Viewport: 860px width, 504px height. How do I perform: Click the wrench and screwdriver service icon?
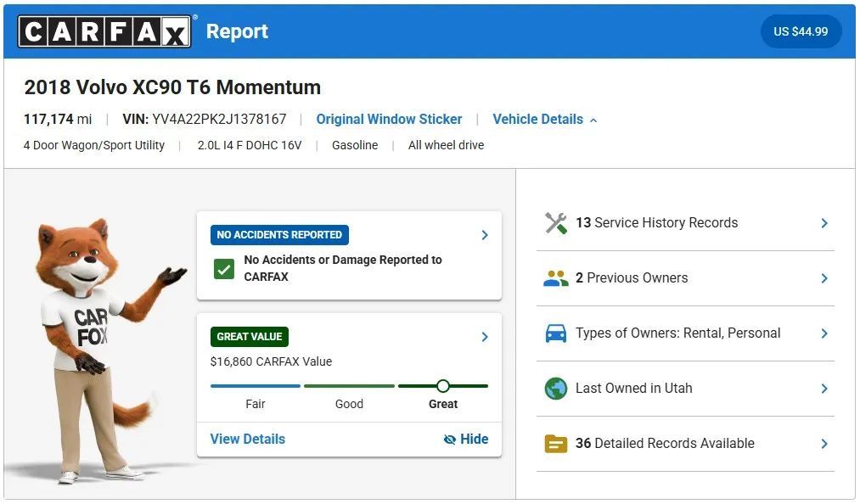pos(555,222)
